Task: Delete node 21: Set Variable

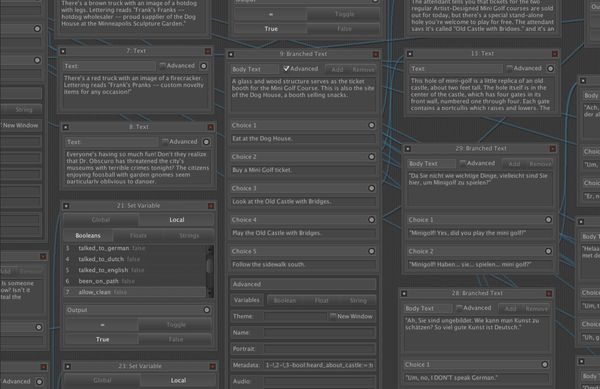Action: (211, 206)
